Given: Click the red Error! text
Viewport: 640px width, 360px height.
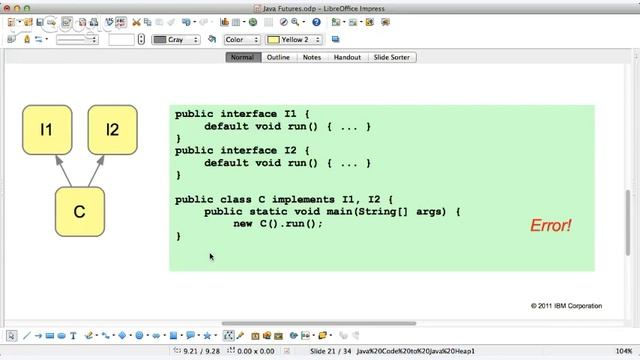Looking at the screenshot, I should [x=551, y=225].
